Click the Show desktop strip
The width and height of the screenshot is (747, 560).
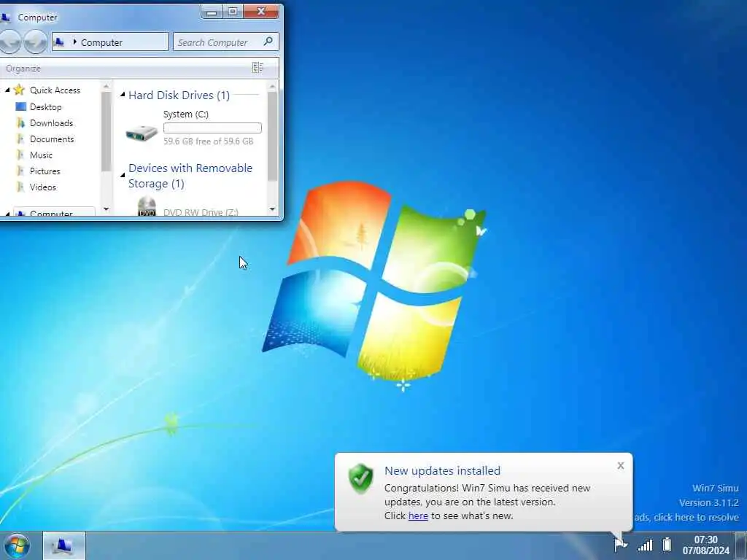coord(741,545)
